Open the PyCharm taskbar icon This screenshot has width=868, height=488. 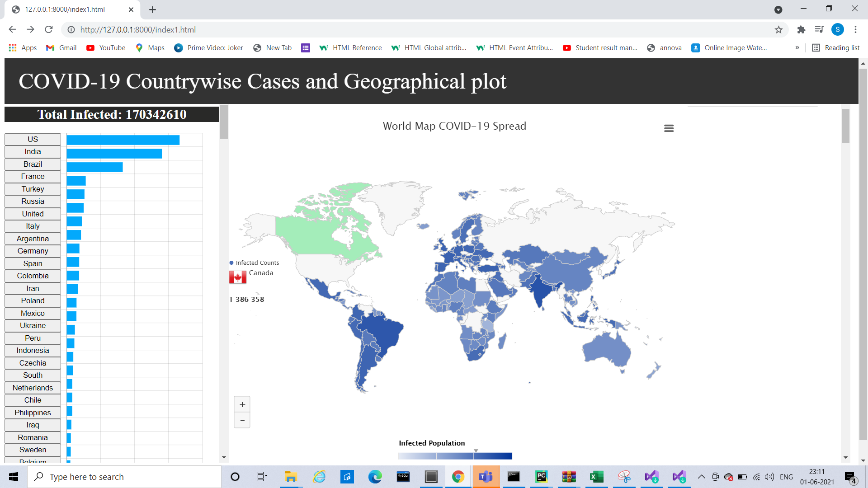coord(541,477)
